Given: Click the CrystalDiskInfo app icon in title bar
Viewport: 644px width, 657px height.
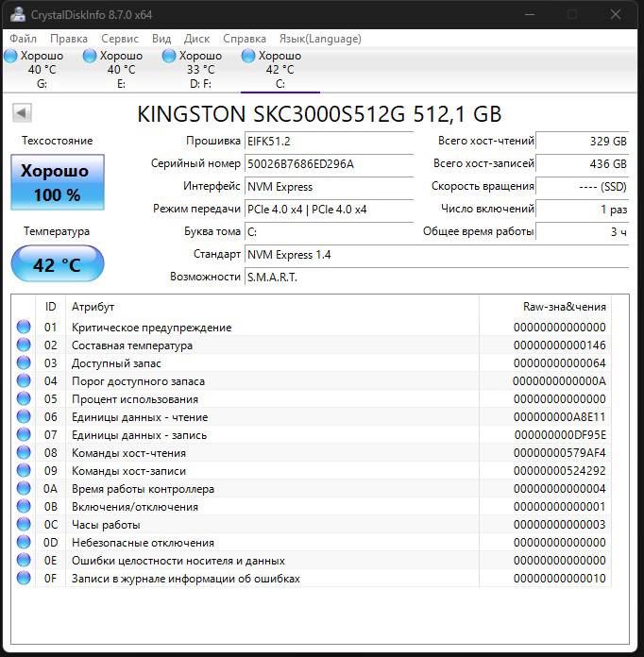Looking at the screenshot, I should (x=17, y=15).
